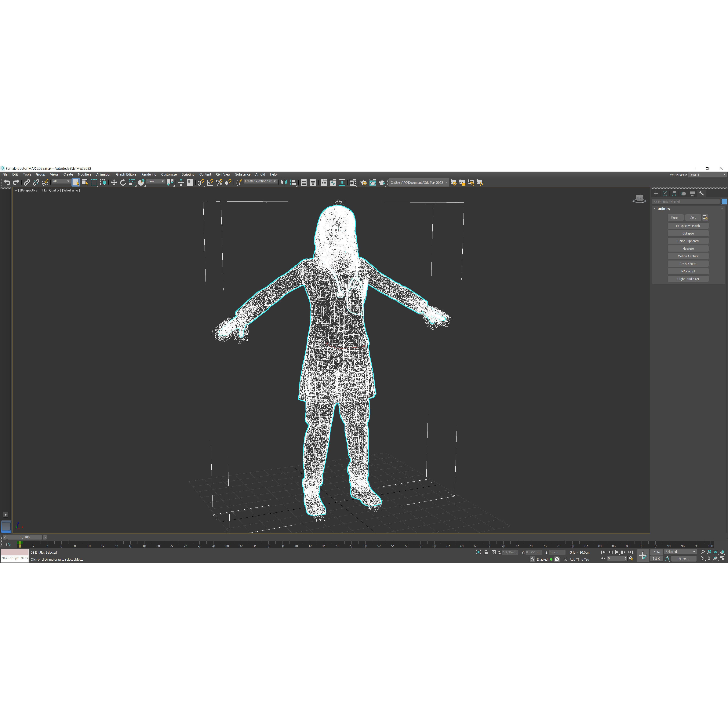This screenshot has height=728, width=728.
Task: Click Zoom Extents All Selected icon
Action: [x=722, y=552]
